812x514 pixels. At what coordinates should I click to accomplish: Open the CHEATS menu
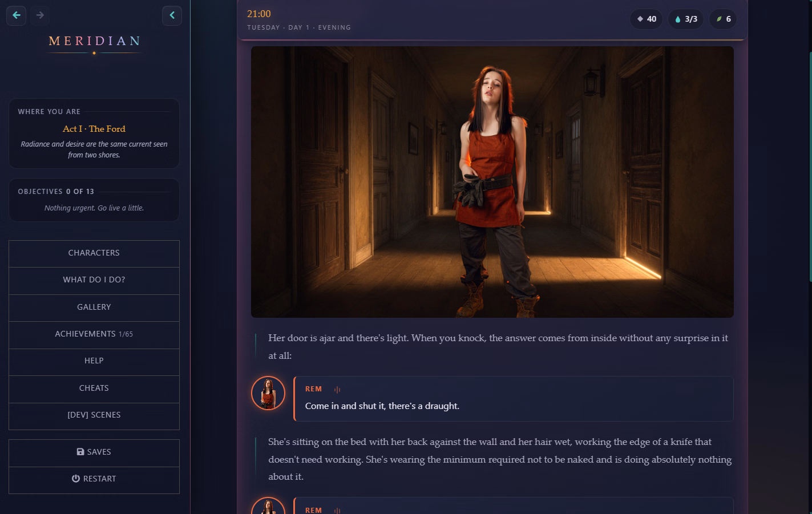click(94, 388)
